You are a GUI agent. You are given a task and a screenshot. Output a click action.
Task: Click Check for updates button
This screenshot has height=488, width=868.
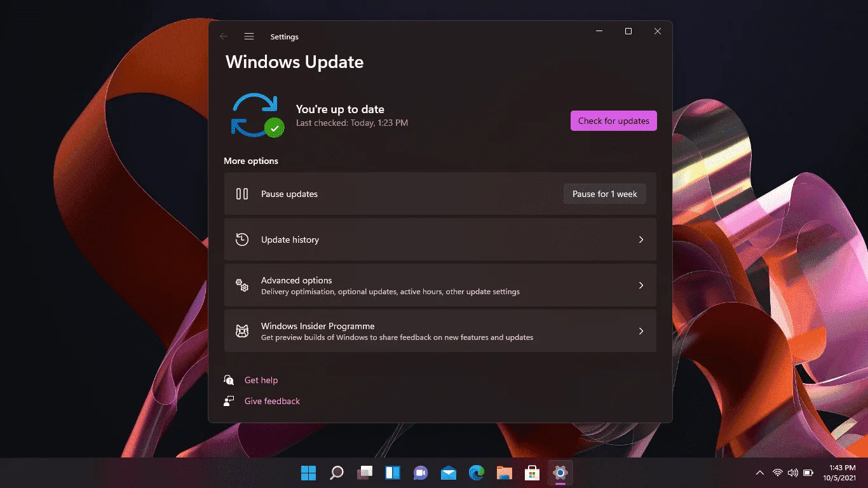[614, 121]
